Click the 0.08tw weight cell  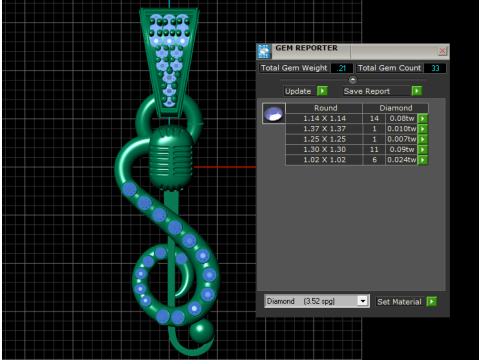[402, 118]
